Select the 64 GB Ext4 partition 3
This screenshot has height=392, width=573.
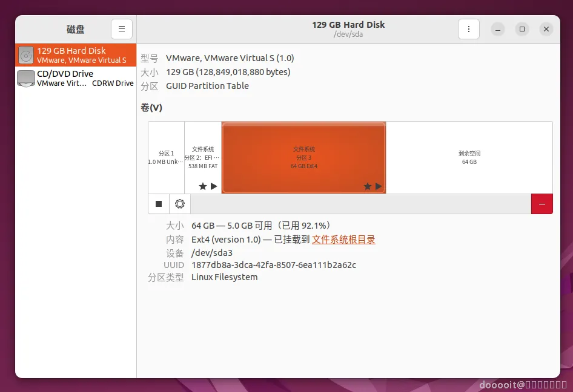[x=303, y=158]
